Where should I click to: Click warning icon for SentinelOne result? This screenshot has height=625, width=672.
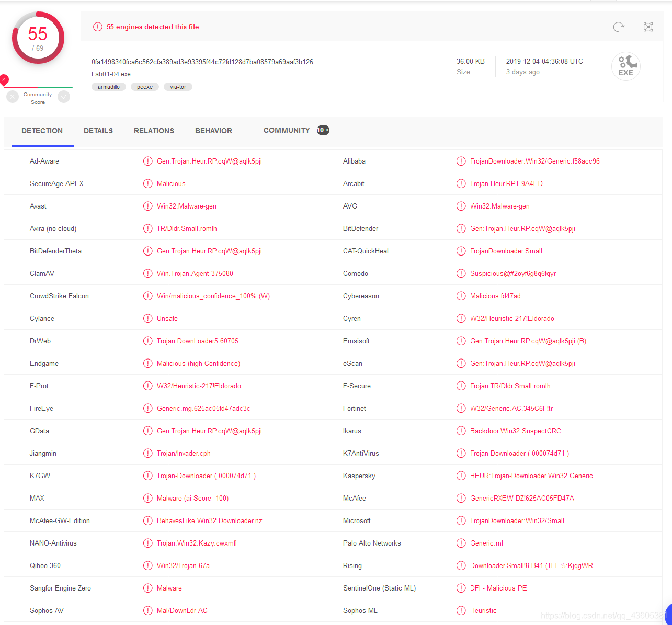(x=461, y=588)
